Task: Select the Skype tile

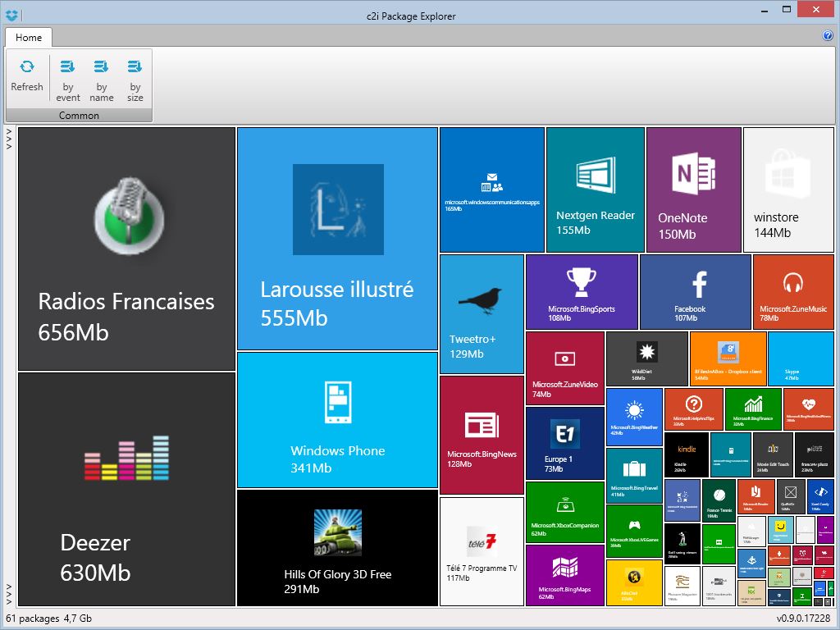Action: point(801,358)
